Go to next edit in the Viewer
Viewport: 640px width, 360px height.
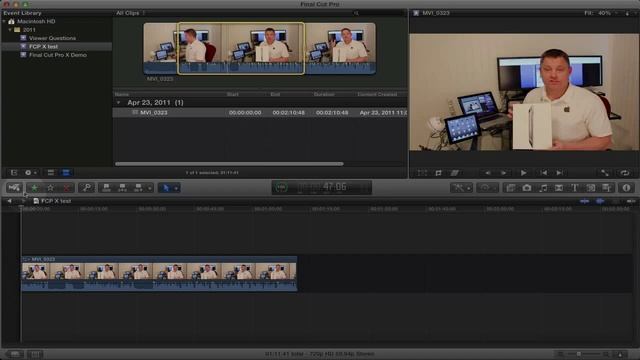[x=560, y=173]
